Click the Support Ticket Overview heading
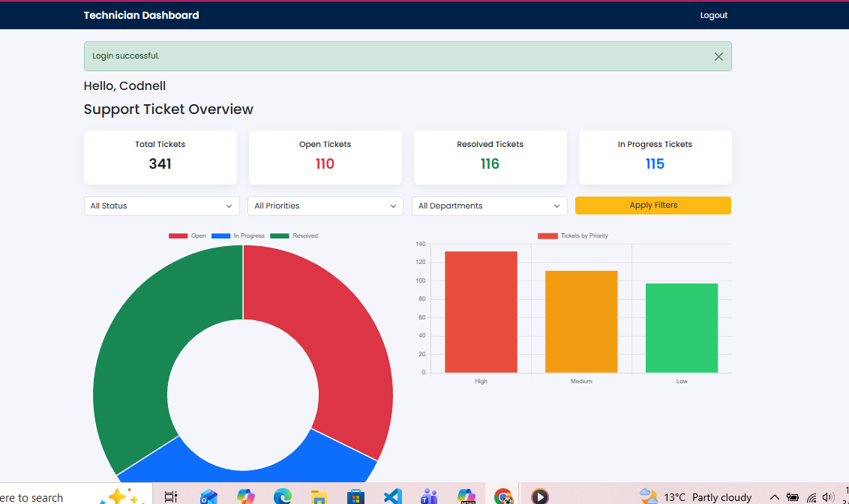This screenshot has height=504, width=849. click(x=169, y=109)
